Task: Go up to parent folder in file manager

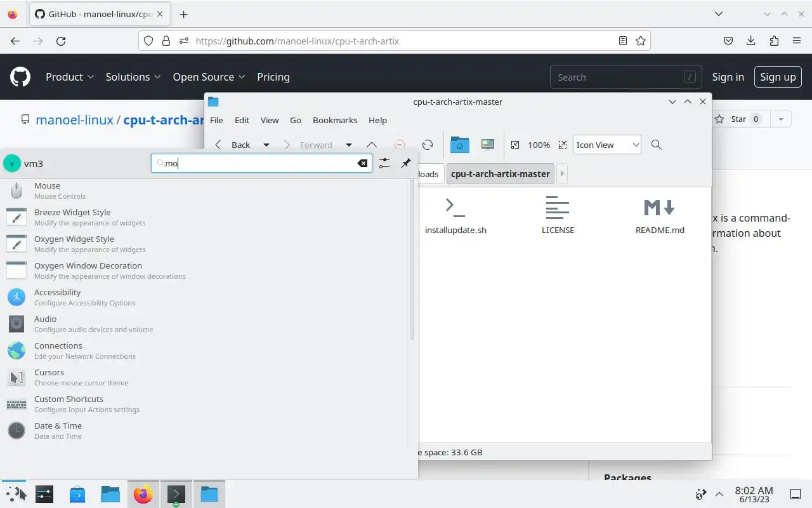Action: coord(372,145)
